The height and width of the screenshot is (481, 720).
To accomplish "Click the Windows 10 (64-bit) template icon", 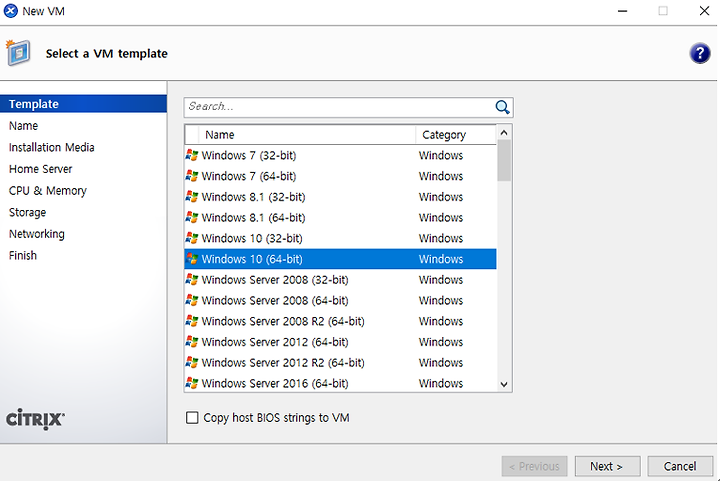I will click(192, 259).
